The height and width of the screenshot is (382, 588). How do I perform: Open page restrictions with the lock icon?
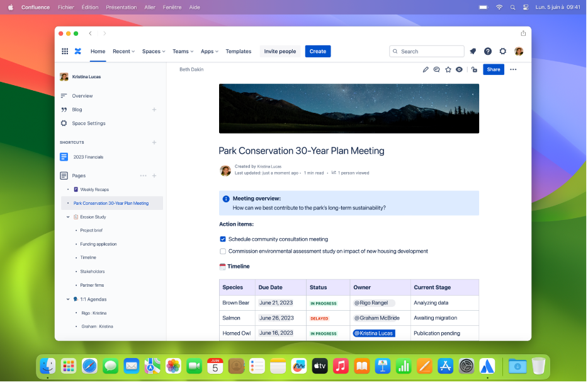coord(474,69)
